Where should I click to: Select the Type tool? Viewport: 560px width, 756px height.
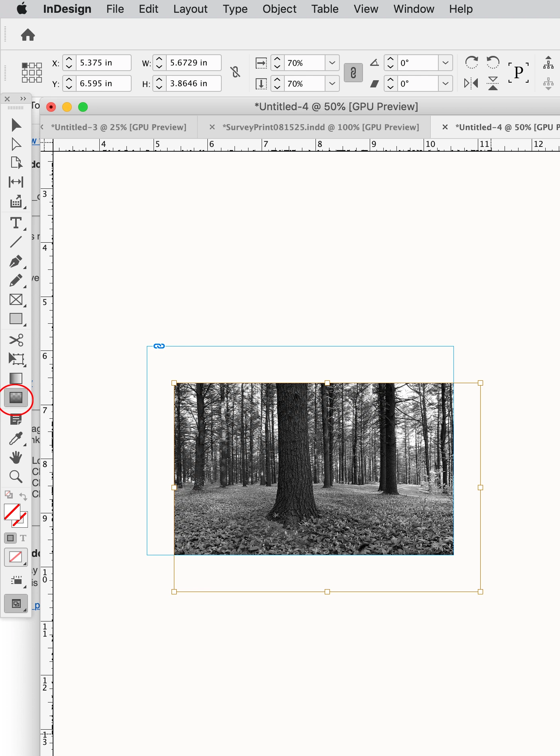(16, 223)
